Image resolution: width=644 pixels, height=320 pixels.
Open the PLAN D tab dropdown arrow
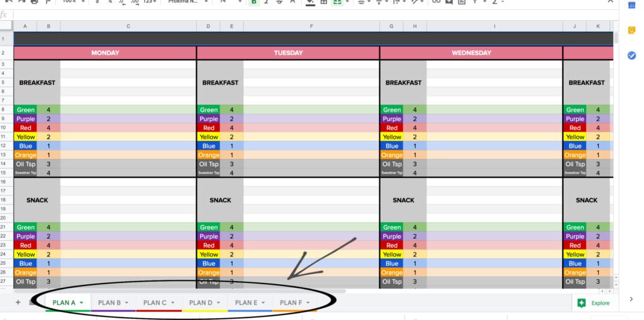coord(218,303)
